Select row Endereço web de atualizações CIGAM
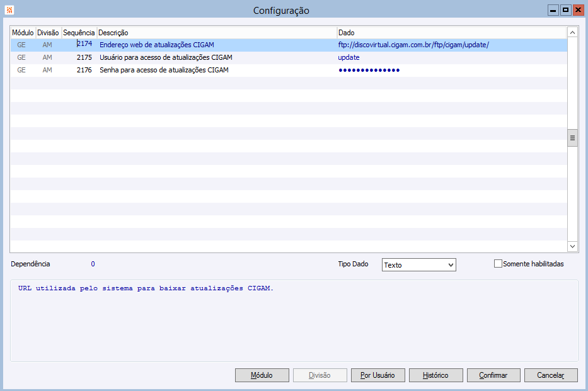This screenshot has width=588, height=391. click(289, 45)
